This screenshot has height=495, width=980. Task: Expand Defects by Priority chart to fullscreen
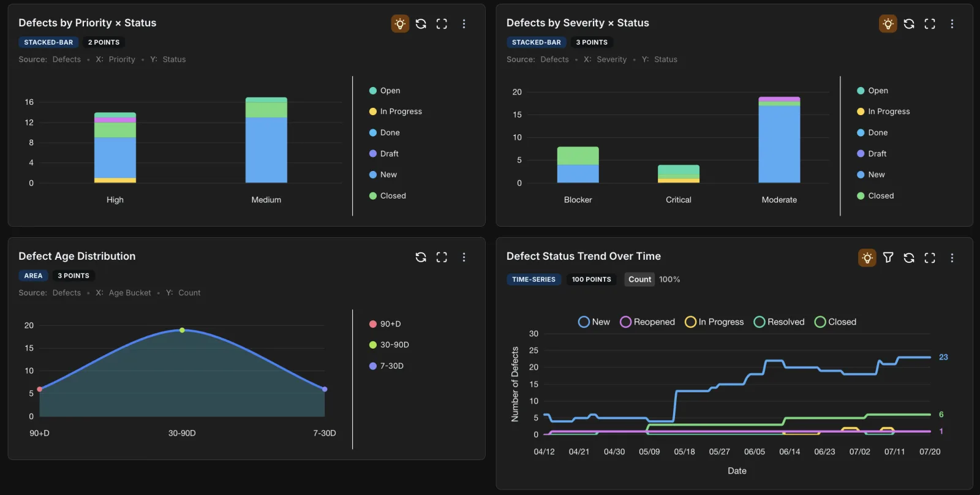442,24
